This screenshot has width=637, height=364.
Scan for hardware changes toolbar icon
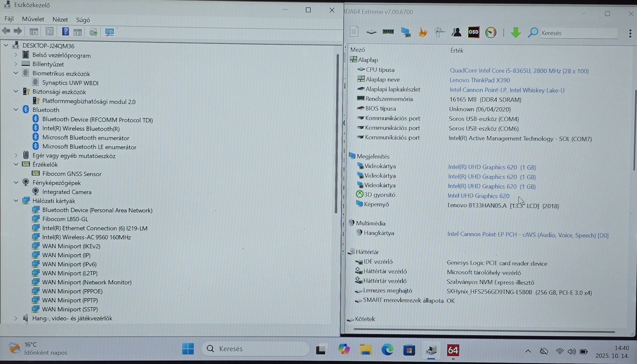tap(93, 32)
